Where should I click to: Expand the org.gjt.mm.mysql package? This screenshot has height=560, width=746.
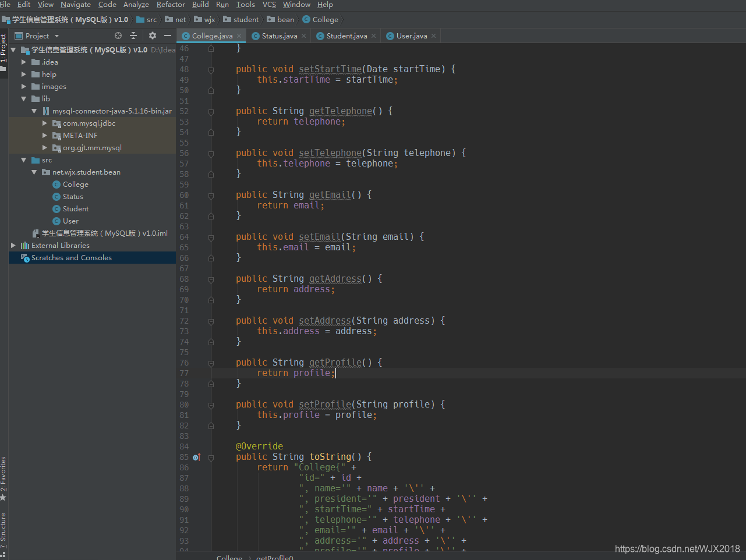tap(45, 148)
